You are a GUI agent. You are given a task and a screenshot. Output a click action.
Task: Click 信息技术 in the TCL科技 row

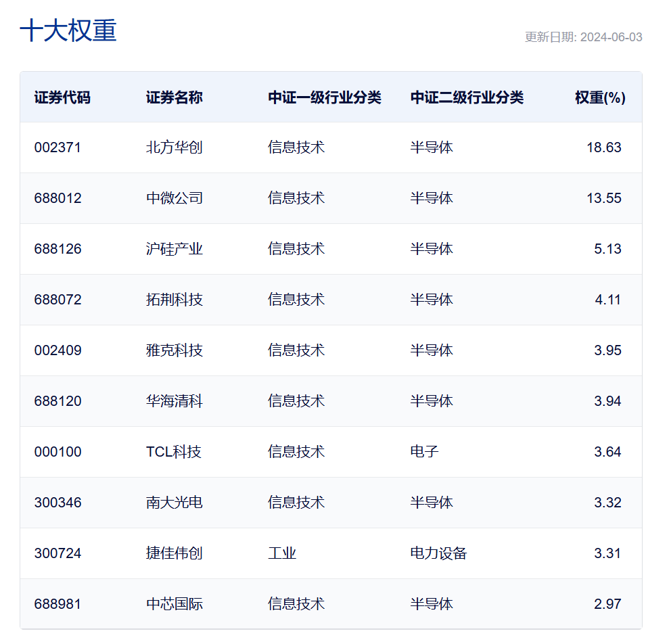(296, 452)
